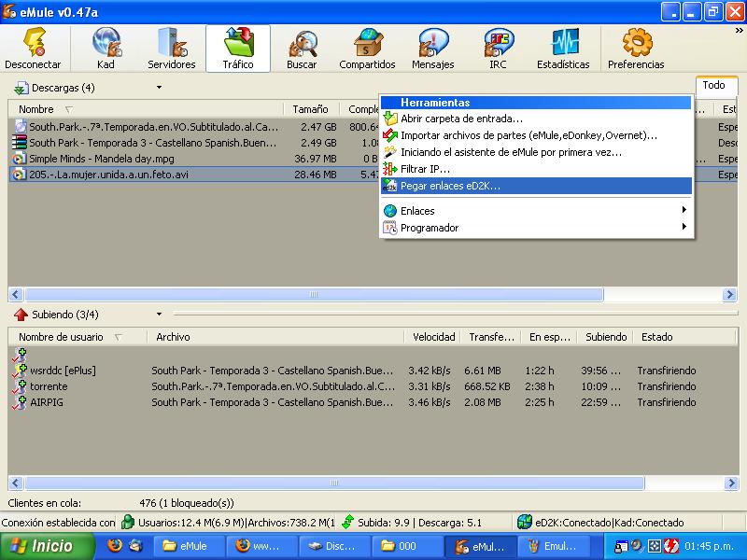Sort downloads by Tamaño column header

311,109
